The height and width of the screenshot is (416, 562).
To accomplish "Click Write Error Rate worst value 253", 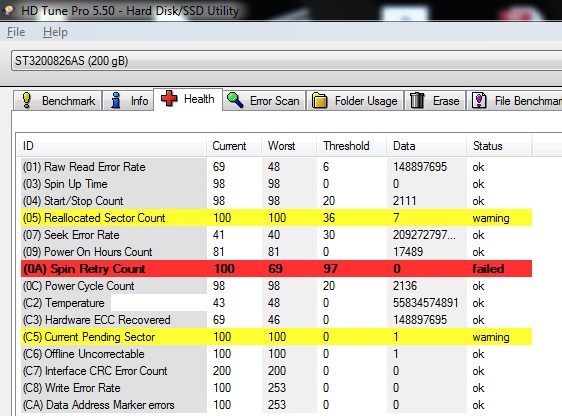I will [x=277, y=388].
